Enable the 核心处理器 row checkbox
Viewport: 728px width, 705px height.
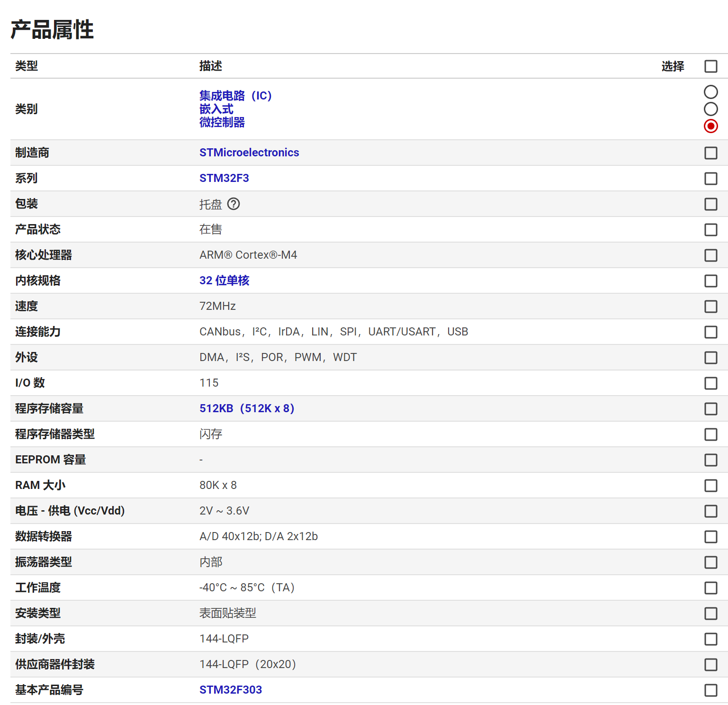710,255
